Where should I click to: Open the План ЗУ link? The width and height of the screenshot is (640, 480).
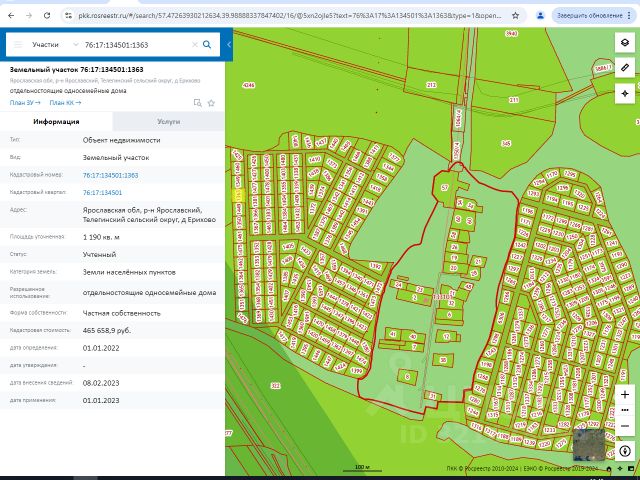23,102
